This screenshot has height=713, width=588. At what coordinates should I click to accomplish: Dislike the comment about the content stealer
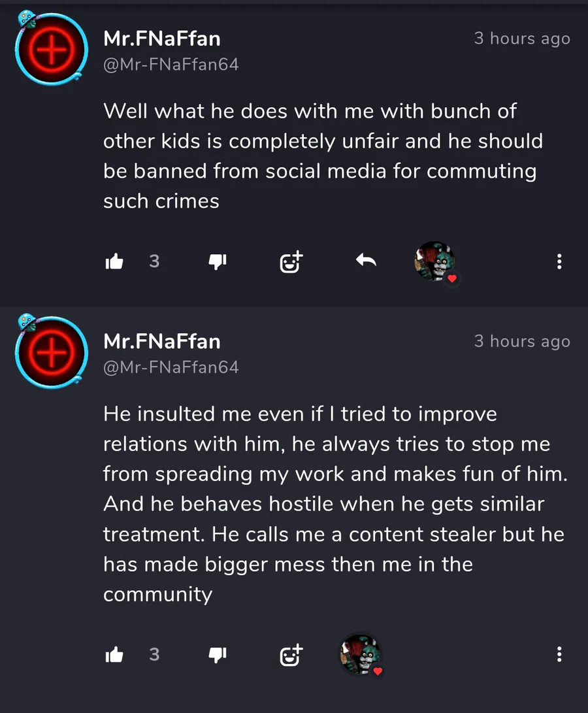(x=217, y=655)
